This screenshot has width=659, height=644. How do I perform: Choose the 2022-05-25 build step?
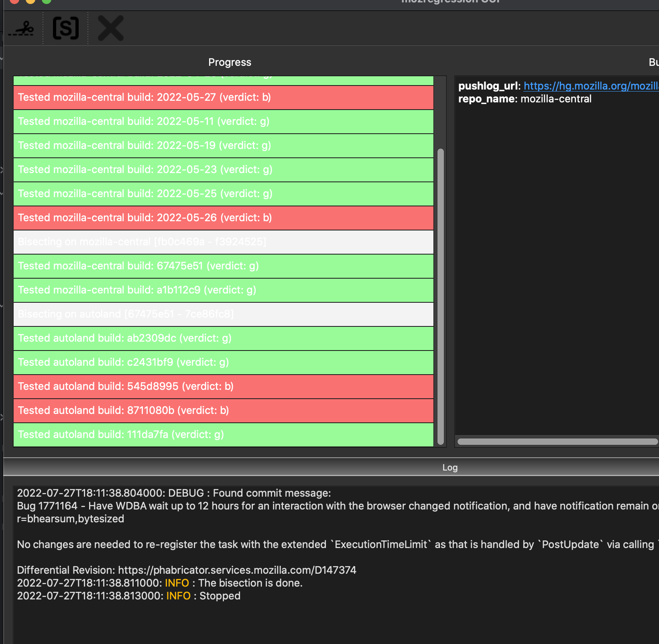223,194
